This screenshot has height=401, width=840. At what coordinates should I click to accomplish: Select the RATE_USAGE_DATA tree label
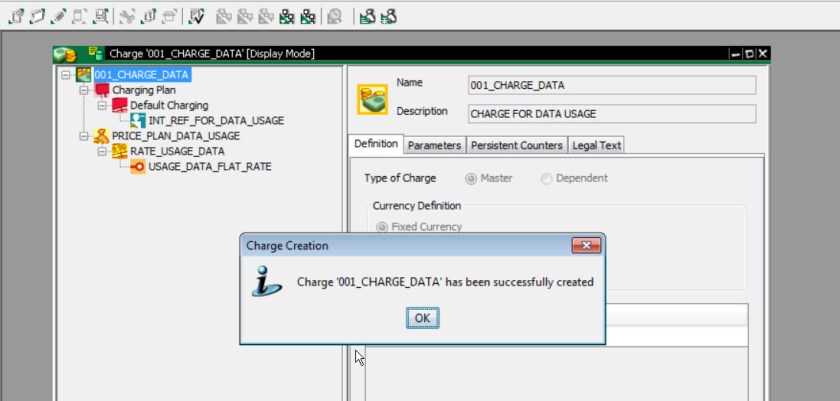pyautogui.click(x=177, y=151)
